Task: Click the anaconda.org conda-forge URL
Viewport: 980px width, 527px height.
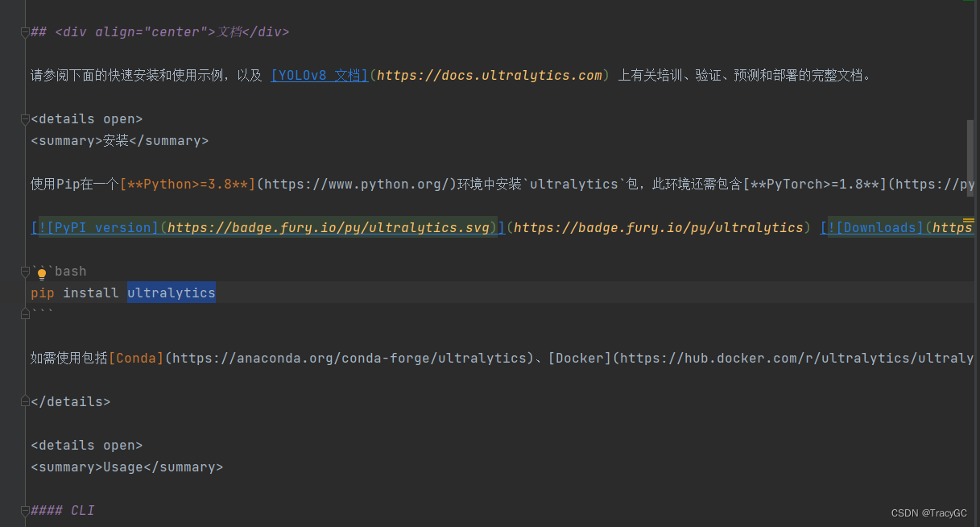Action: pyautogui.click(x=349, y=359)
